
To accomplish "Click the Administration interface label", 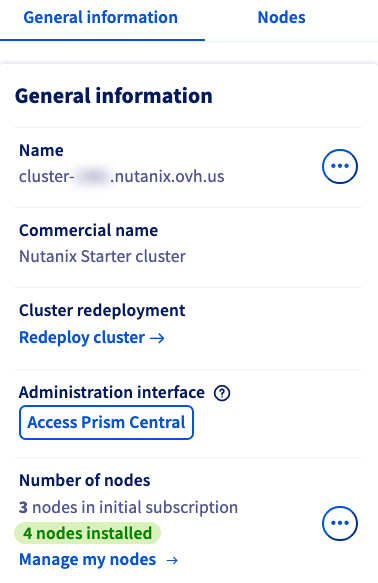I will tap(112, 393).
